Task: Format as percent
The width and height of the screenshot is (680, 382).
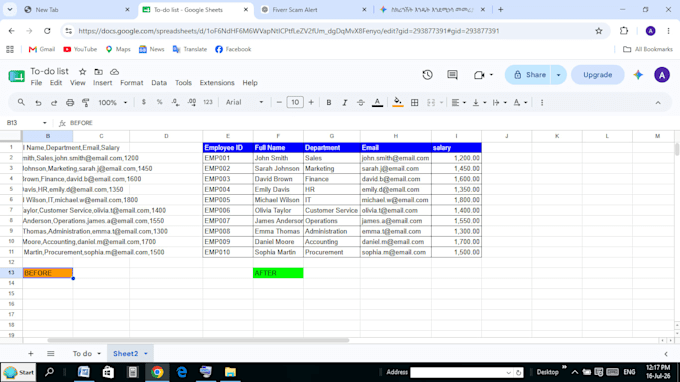Action: tap(160, 102)
